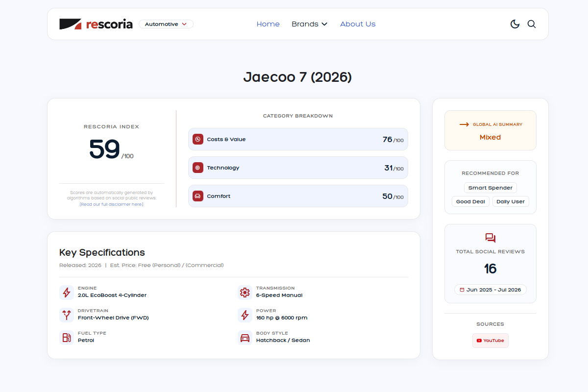This screenshot has width=588, height=392.
Task: Click the 160 hp @ 6000 rpm value
Action: pos(282,318)
